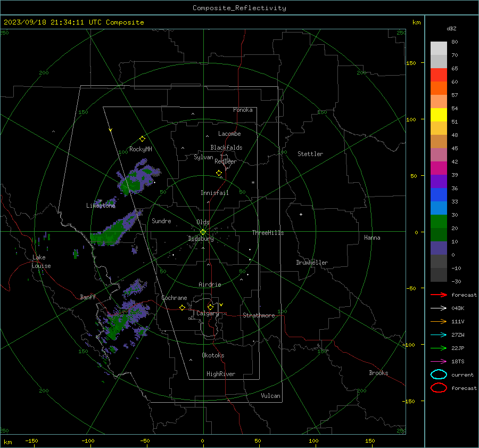Click the yellow diamond marker above Calgary
The image size is (479, 448).
pyautogui.click(x=210, y=307)
